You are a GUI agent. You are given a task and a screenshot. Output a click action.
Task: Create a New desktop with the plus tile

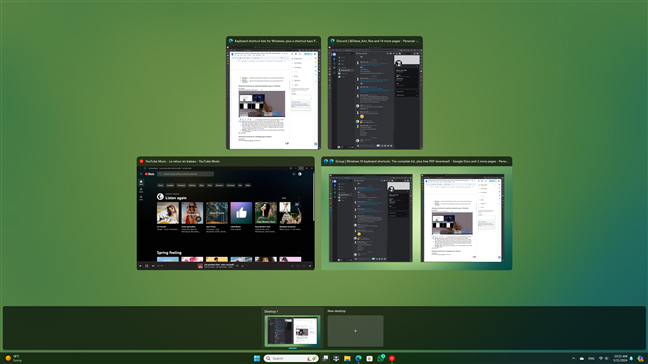[355, 331]
